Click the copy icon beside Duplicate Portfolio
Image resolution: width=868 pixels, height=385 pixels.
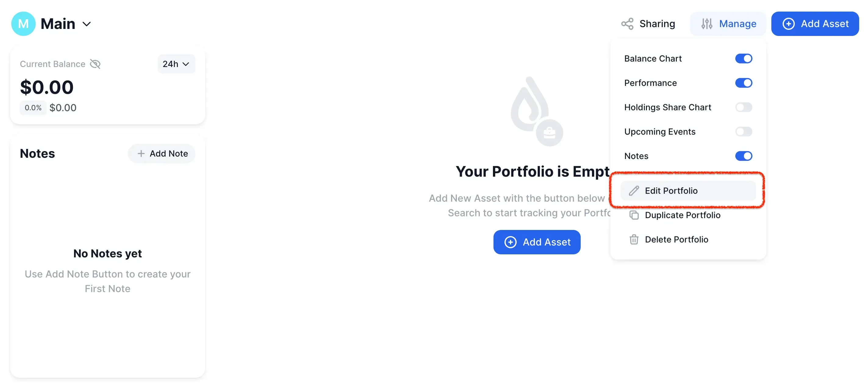coord(634,215)
